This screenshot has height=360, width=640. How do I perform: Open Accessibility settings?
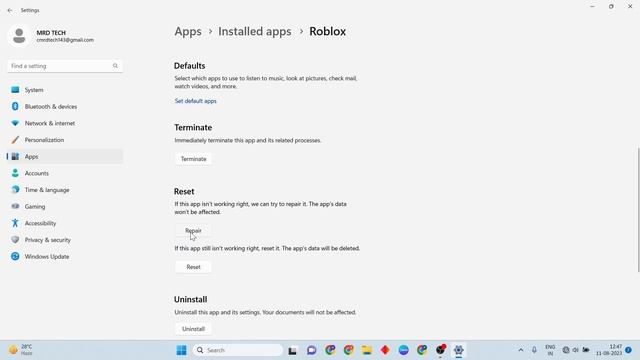[64, 223]
